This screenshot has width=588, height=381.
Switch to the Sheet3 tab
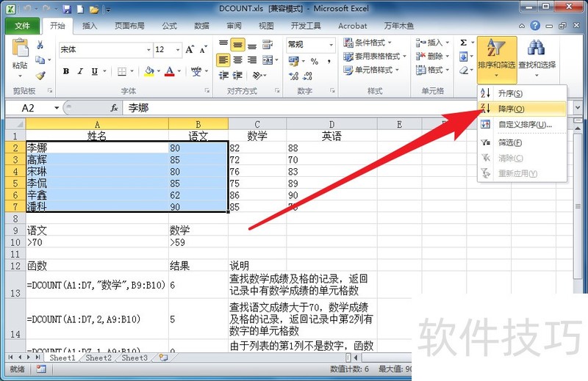click(135, 358)
